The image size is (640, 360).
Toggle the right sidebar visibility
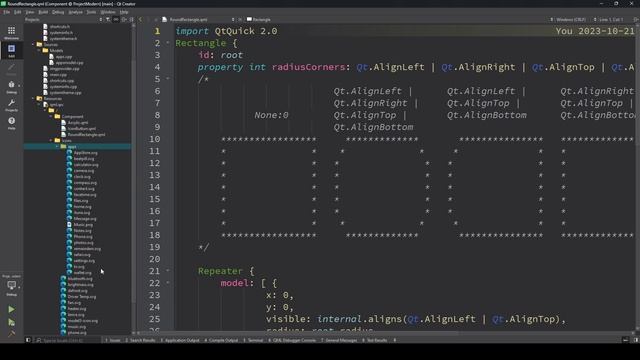point(636,340)
